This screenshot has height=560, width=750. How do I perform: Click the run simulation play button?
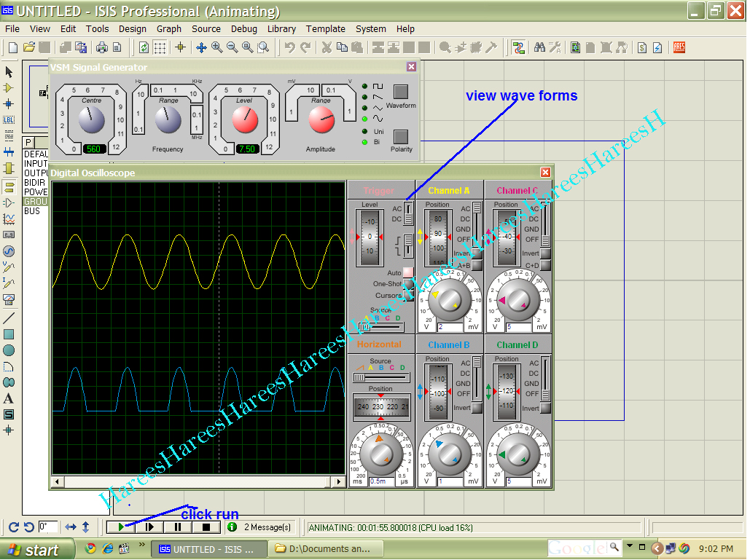[x=120, y=527]
